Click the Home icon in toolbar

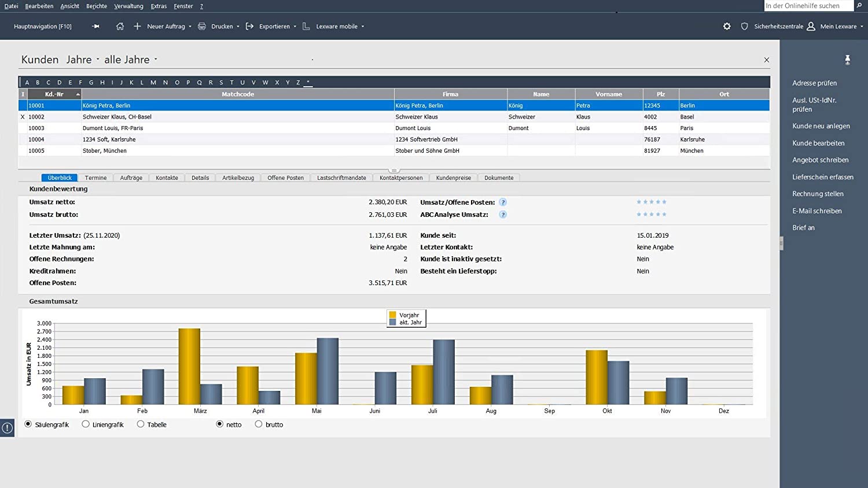coord(120,27)
